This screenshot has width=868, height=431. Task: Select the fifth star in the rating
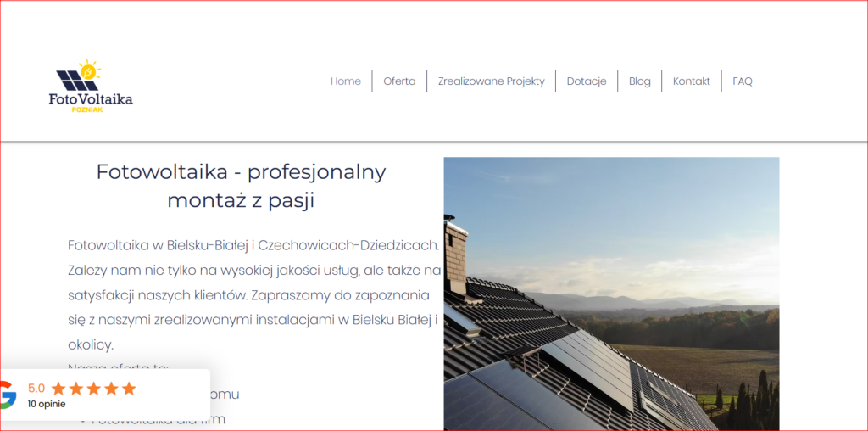(129, 389)
